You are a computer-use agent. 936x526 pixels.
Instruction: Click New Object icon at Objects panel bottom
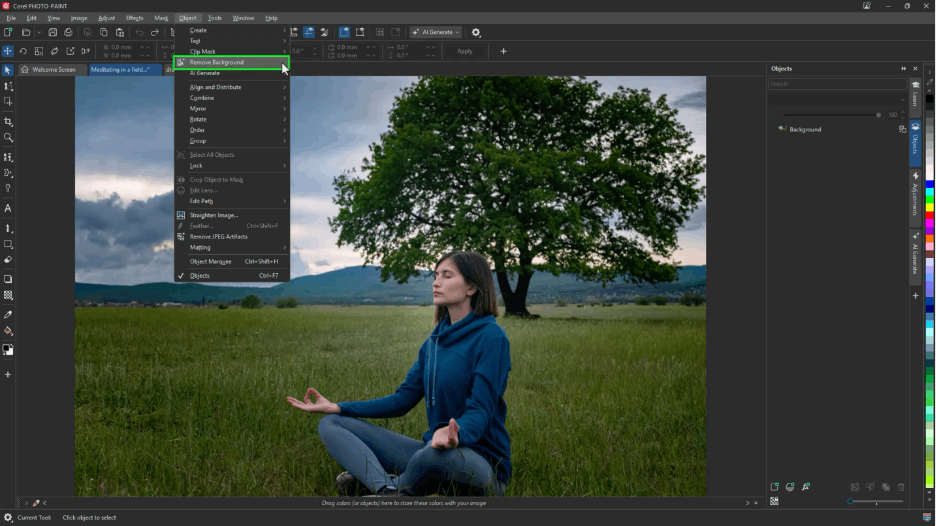click(x=774, y=487)
